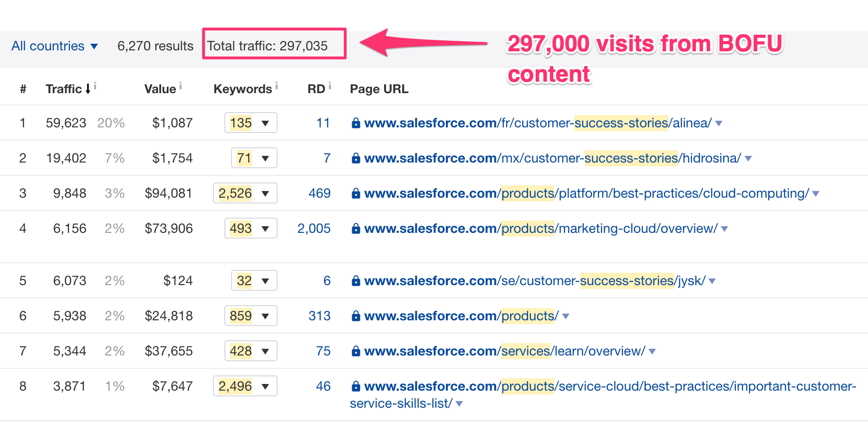
Task: Open referring domains count 6
Action: [x=327, y=281]
